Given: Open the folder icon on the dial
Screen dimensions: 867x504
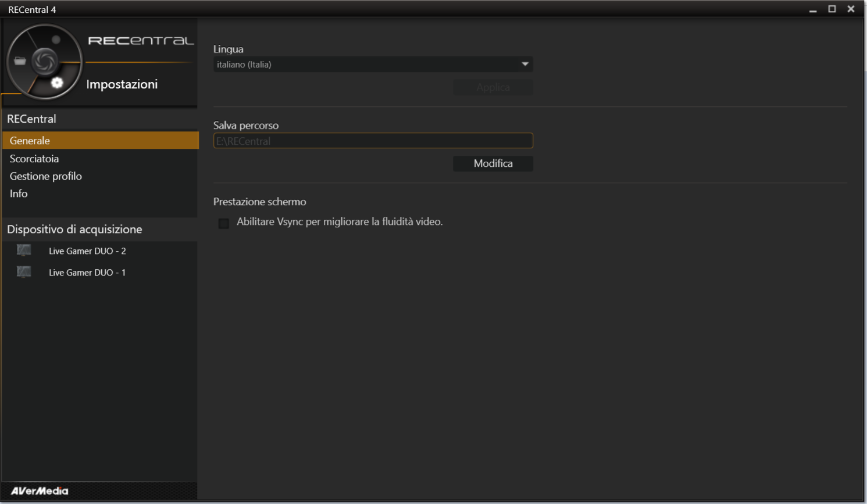Looking at the screenshot, I should pos(20,60).
